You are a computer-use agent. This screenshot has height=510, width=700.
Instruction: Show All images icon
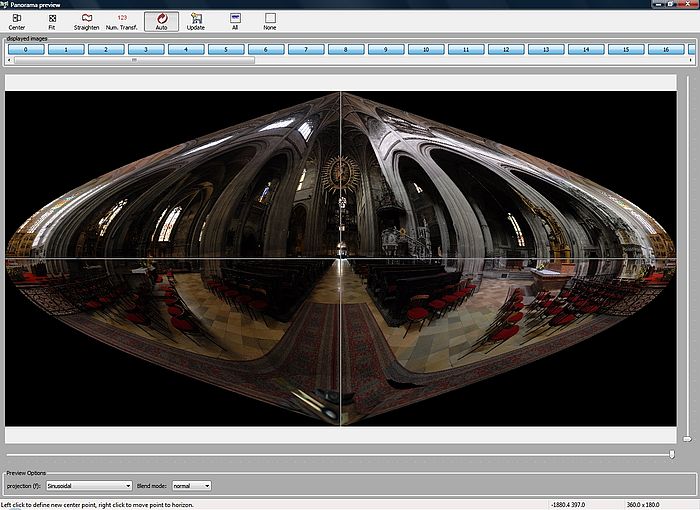(235, 21)
